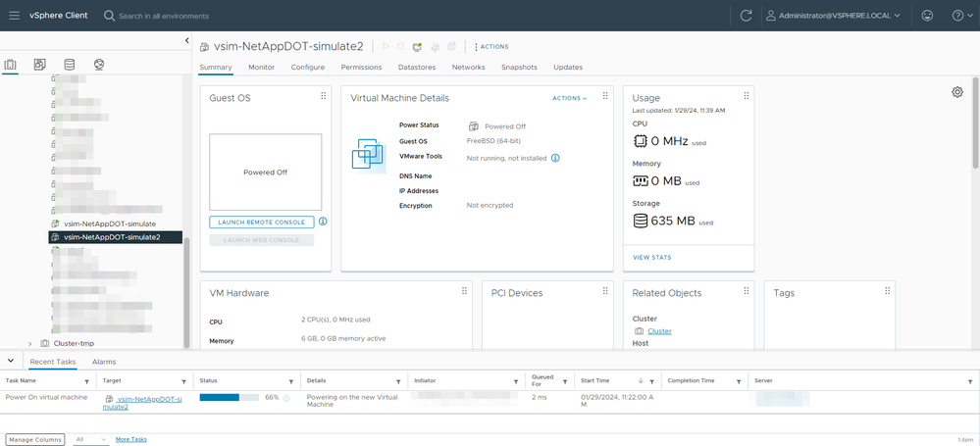Open the Networking inventory view icon
Image resolution: width=980 pixels, height=446 pixels.
(99, 65)
